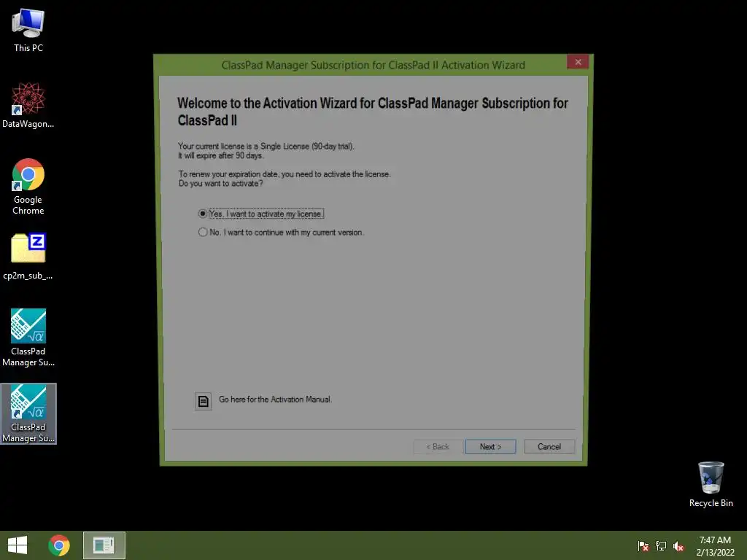
Task: Click 'To renew your expiration date' text
Action: [285, 174]
